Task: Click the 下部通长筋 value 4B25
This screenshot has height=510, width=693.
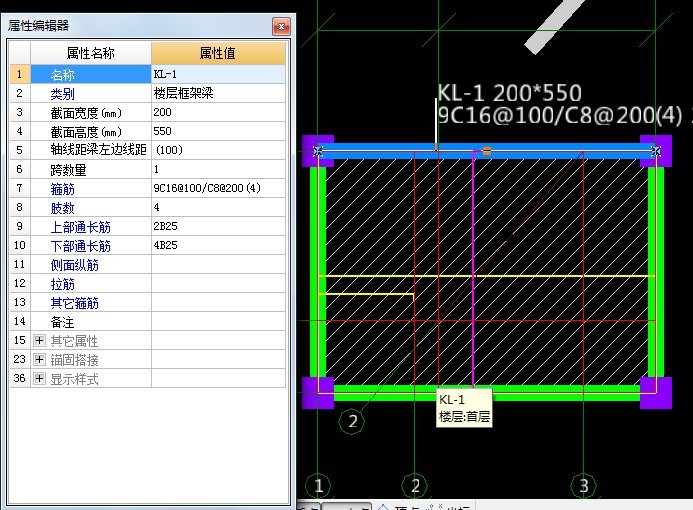Action: (218, 245)
